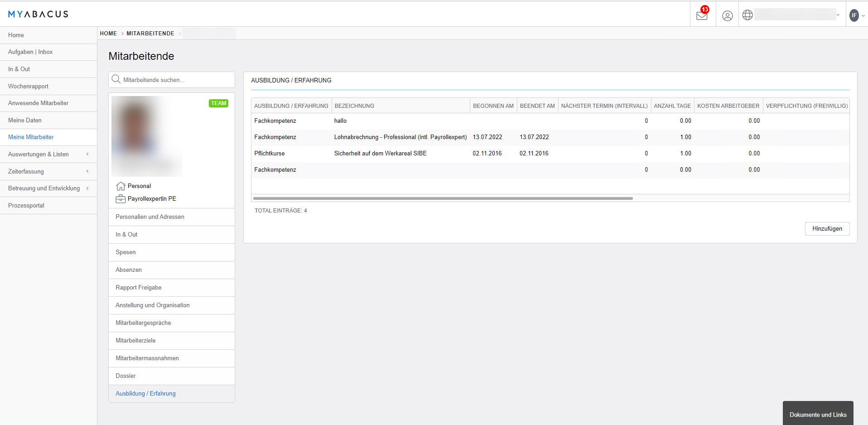Viewport: 868px width, 425px height.
Task: Click the Mitarbeitende suchen search field
Action: tap(177, 80)
